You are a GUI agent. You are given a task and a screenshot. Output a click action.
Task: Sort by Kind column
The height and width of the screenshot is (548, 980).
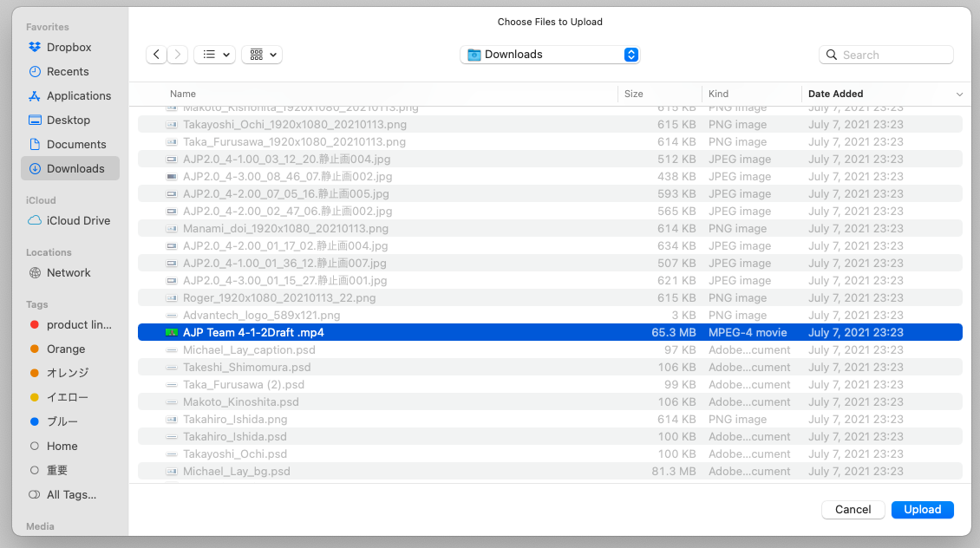719,94
